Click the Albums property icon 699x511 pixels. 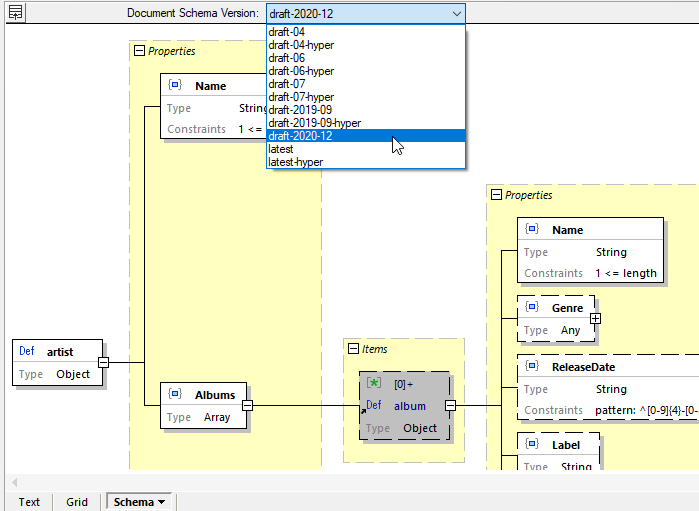click(175, 395)
